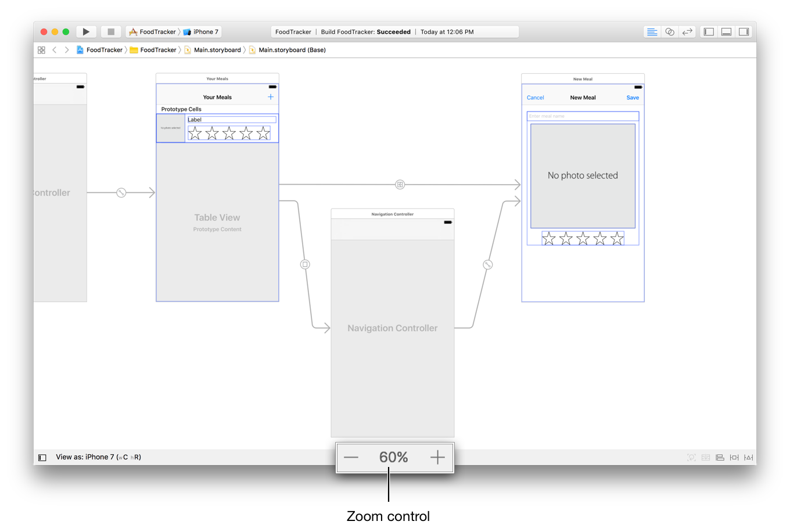
Task: Click Cancel in New Meal scene
Action: (x=536, y=98)
